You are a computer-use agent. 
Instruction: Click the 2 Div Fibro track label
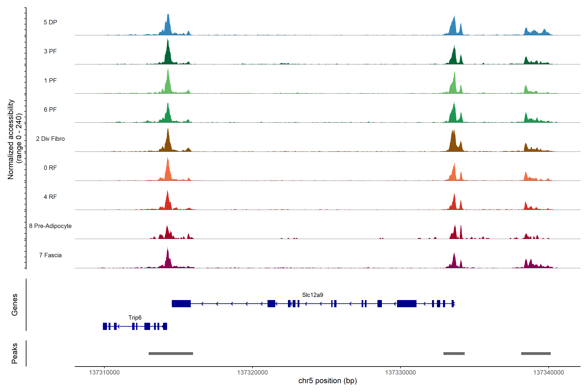50,139
